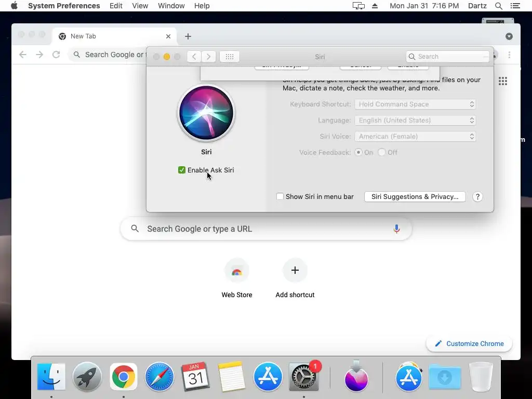Open System Preferences in the Dock
The image size is (532, 399).
coord(303,377)
